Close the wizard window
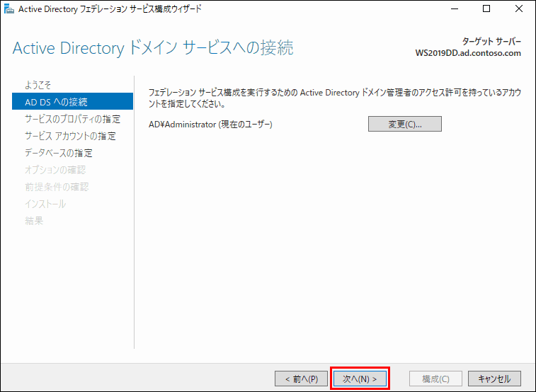Screen dimensions: 536x392 [518, 9]
